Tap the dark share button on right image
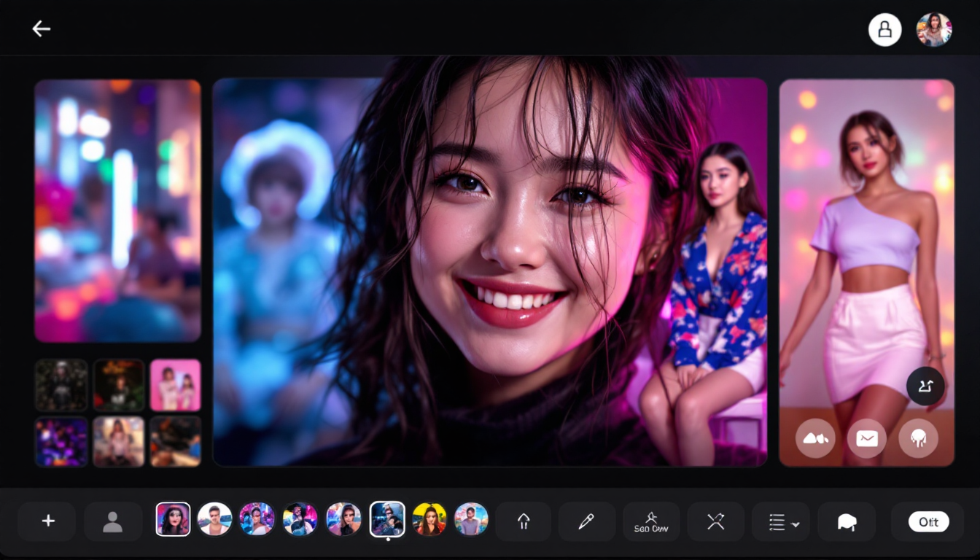This screenshot has height=560, width=980. [x=925, y=386]
